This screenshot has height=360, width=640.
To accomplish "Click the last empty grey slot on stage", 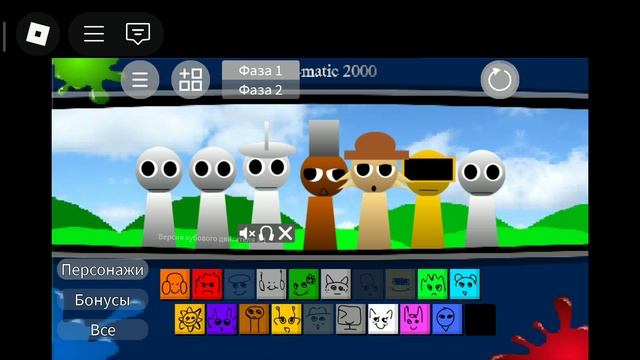I will tap(482, 199).
